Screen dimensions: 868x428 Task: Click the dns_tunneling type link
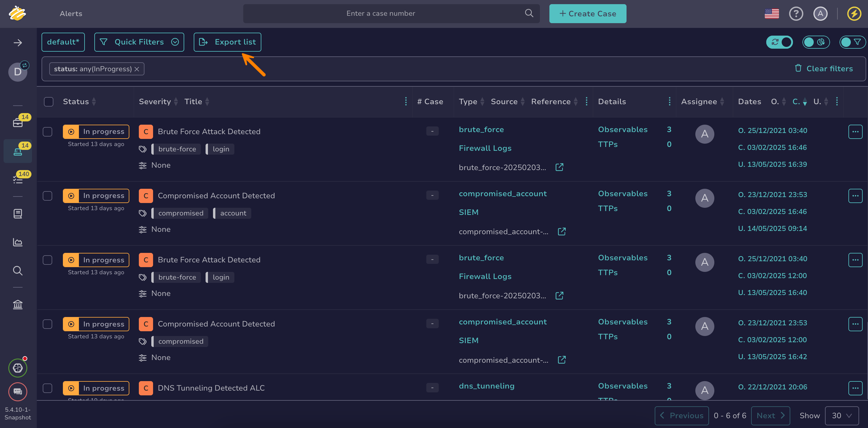pyautogui.click(x=487, y=386)
